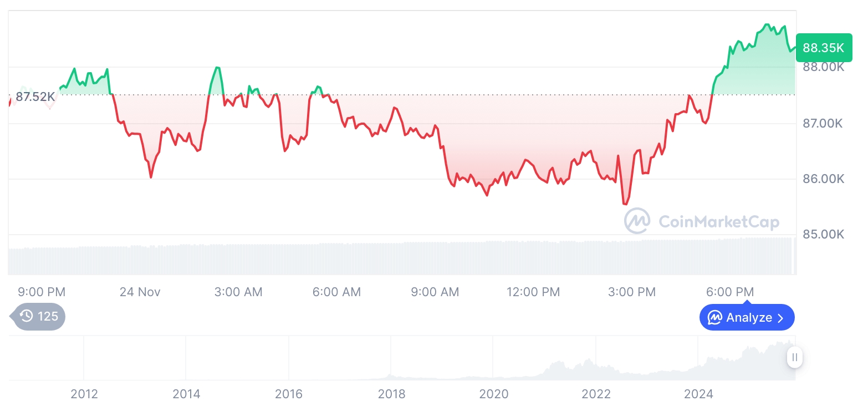Select the 2022 year label in the navigator
Viewport: 868px width, 406px height.
click(x=596, y=394)
